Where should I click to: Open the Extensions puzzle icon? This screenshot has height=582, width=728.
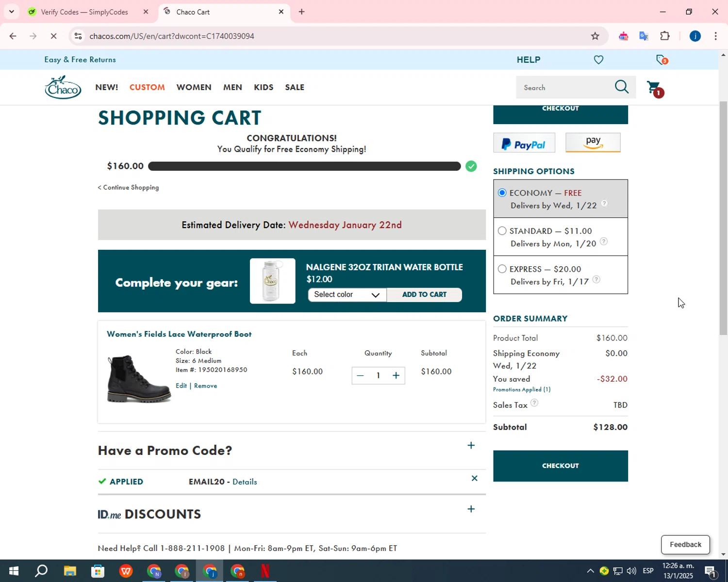(665, 36)
